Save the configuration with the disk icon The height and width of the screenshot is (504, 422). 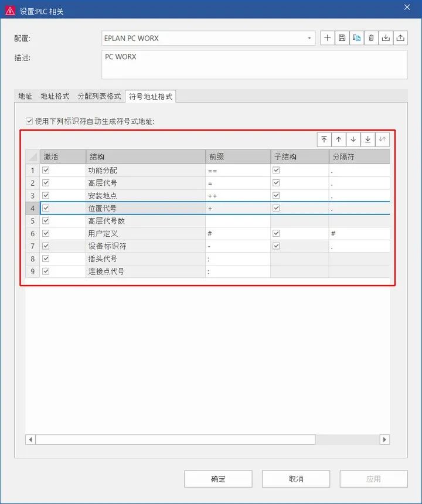[342, 38]
